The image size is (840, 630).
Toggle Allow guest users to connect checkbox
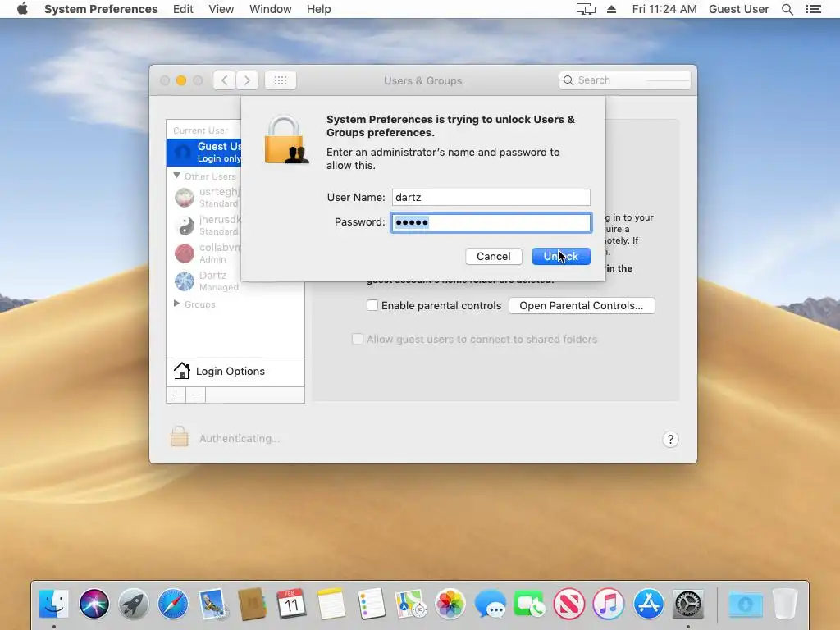[x=358, y=339]
